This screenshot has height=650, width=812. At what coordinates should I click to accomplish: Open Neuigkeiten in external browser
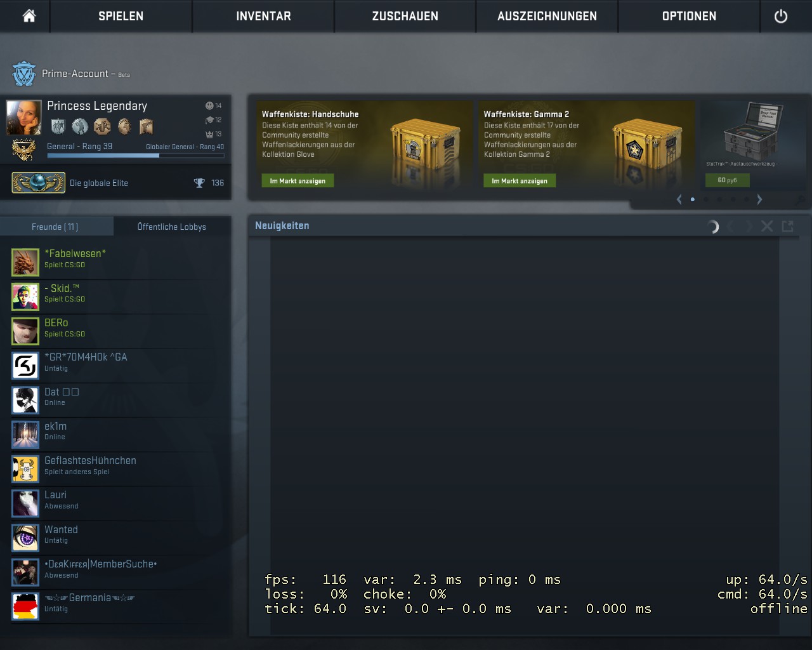pos(788,226)
